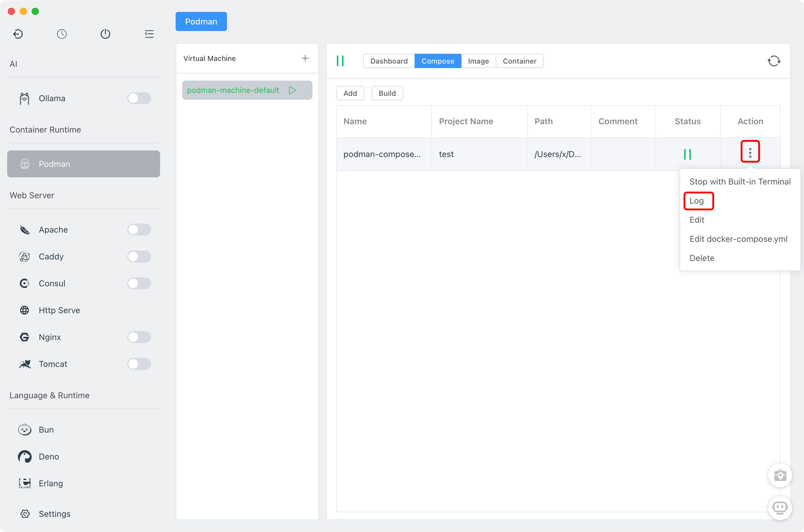804x532 pixels.
Task: Click the power icon in top sidebar
Action: [106, 34]
